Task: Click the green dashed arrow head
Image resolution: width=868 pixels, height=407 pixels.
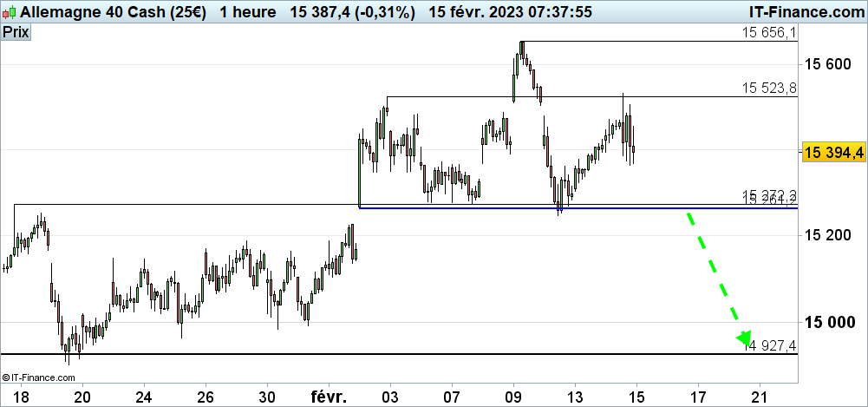Action: point(743,338)
